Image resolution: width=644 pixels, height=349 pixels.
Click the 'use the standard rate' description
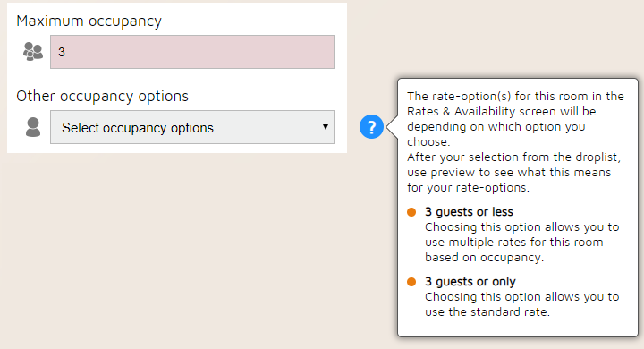[487, 312]
